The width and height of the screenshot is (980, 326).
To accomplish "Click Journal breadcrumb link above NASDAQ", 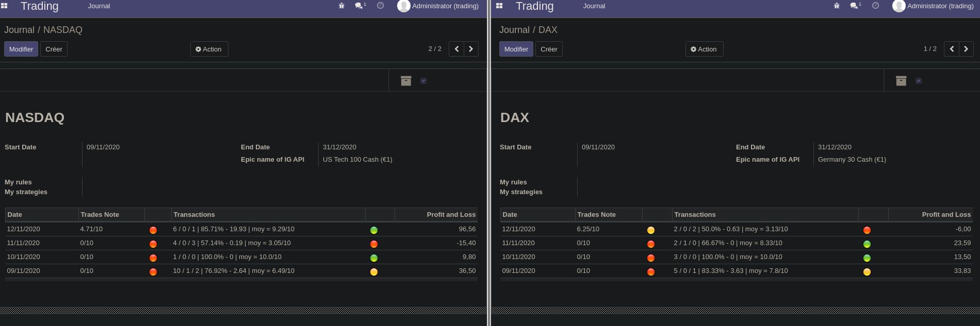I will [x=19, y=30].
